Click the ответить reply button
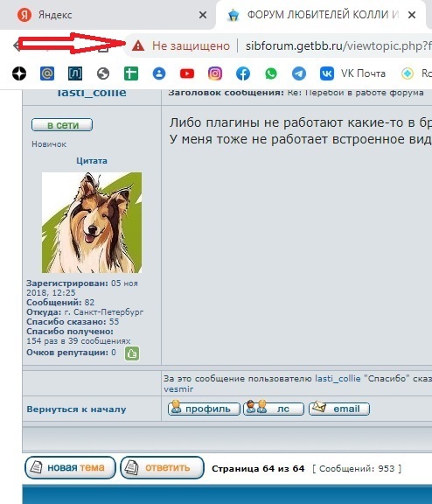432x504 pixels. point(162,467)
